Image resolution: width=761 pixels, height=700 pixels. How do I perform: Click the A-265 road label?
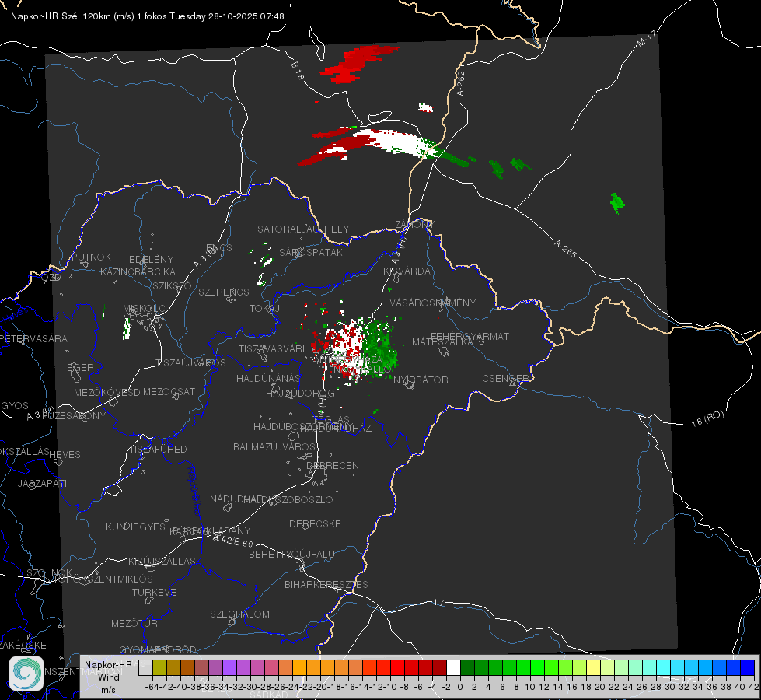pos(565,249)
